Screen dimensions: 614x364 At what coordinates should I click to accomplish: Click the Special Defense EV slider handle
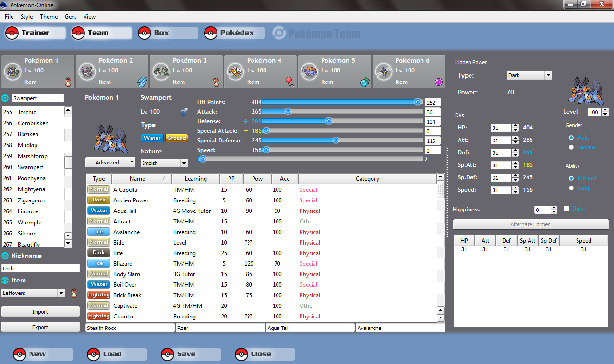tap(336, 140)
